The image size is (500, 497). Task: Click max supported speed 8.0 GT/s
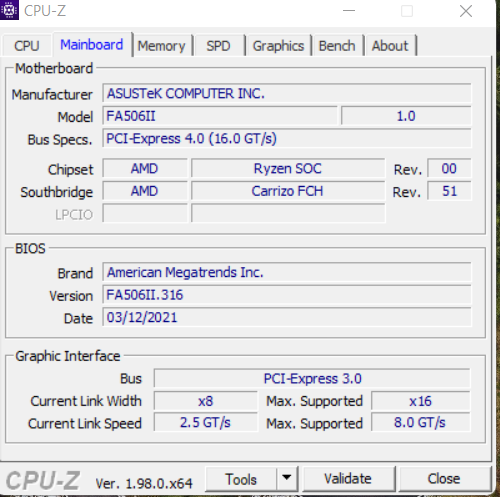pos(421,423)
